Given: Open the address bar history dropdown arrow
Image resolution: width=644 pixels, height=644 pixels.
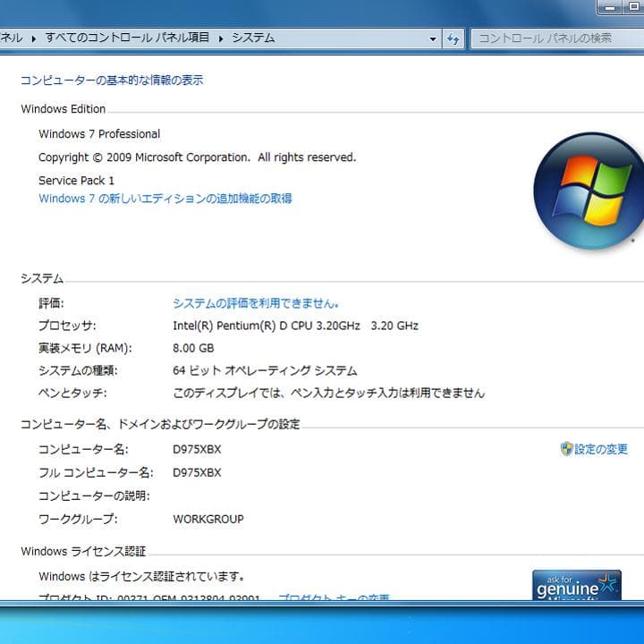Looking at the screenshot, I should click(433, 39).
